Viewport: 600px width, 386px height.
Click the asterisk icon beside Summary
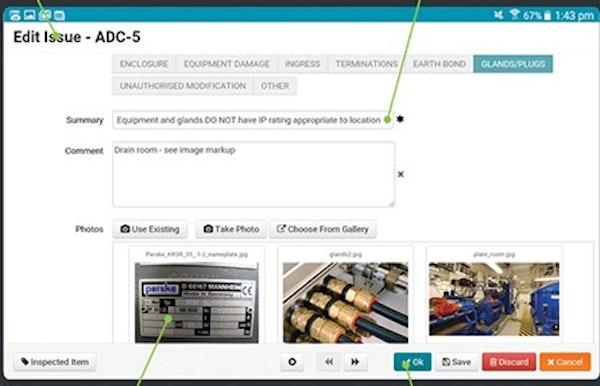click(400, 119)
